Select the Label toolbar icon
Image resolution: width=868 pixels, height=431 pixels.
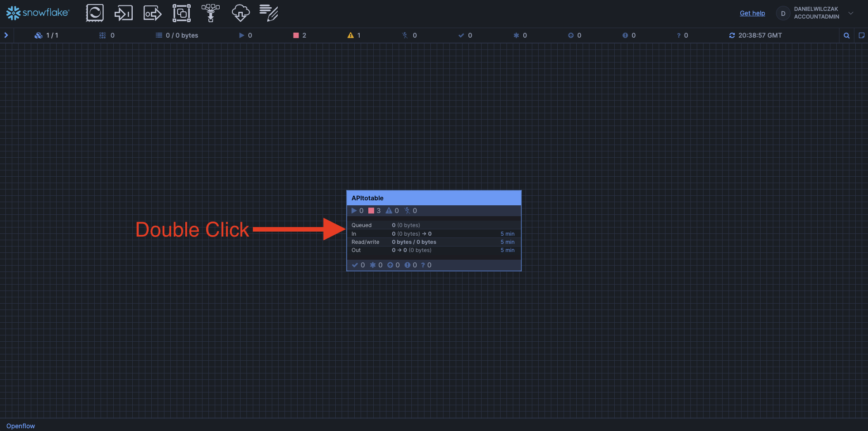pos(269,13)
